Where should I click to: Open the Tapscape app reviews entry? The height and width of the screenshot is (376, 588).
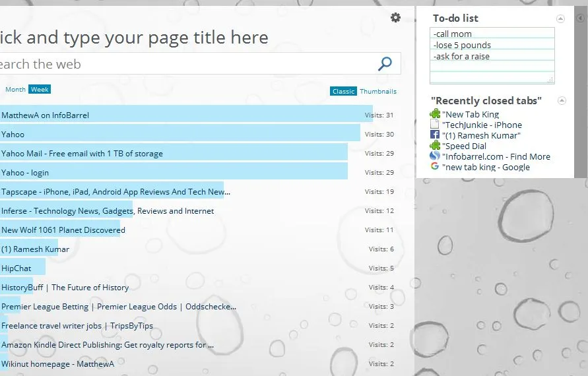[x=116, y=191]
